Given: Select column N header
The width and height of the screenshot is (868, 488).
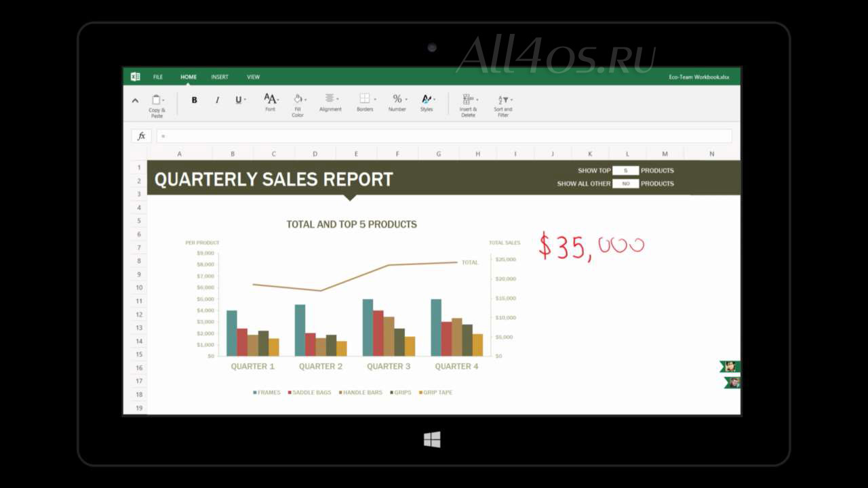Looking at the screenshot, I should point(712,154).
